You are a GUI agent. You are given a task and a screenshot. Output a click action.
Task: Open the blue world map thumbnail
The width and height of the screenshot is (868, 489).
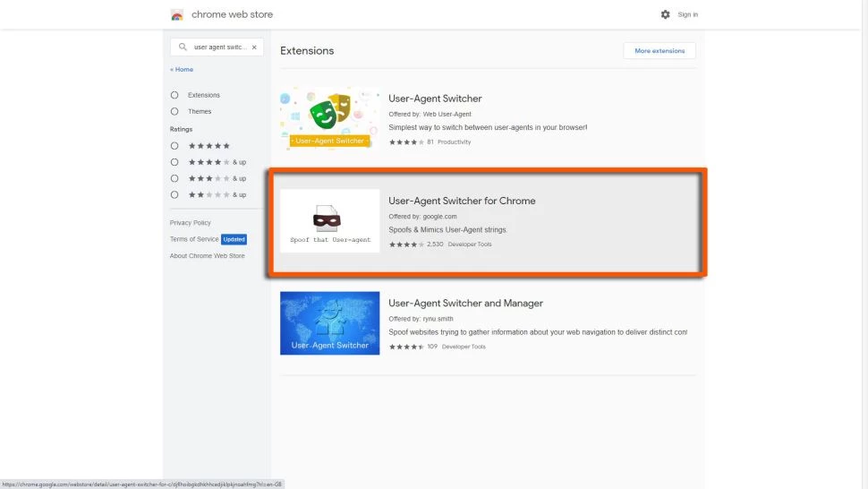click(329, 322)
